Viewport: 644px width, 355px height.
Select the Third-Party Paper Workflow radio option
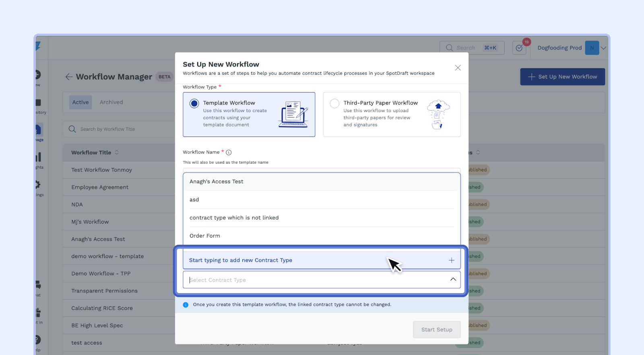(x=334, y=104)
